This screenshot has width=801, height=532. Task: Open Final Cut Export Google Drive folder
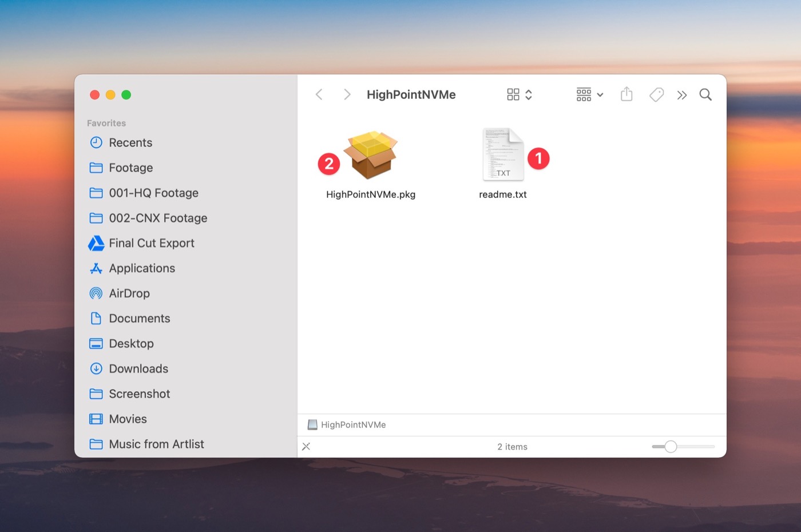(151, 243)
